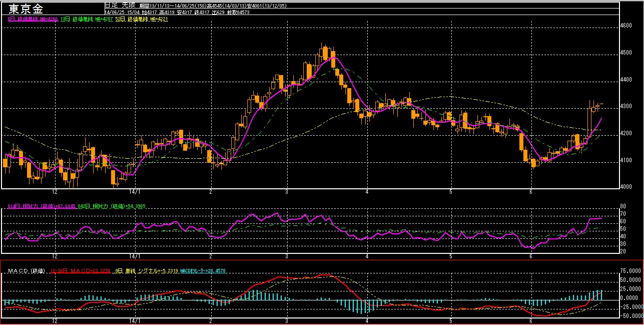The height and width of the screenshot is (325, 644).
Task: Click the 14/1 date axis marker
Action: [134, 192]
